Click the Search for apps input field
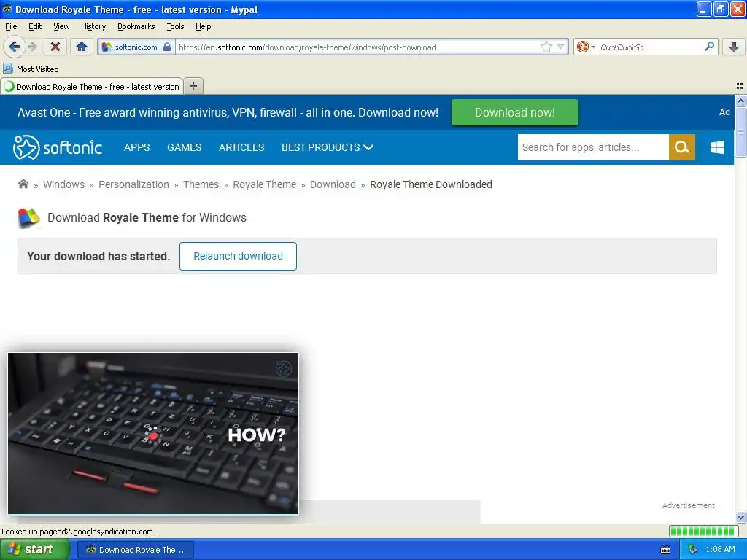This screenshot has width=747, height=560. click(592, 147)
